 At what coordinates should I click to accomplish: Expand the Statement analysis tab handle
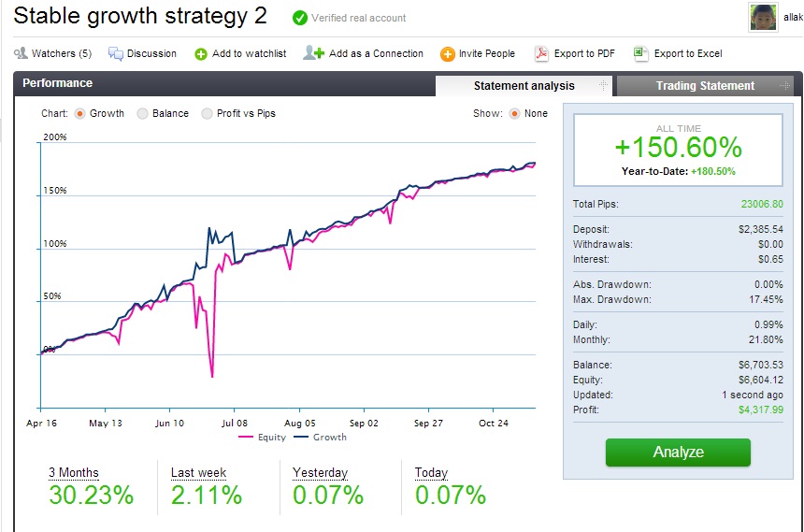coord(603,86)
